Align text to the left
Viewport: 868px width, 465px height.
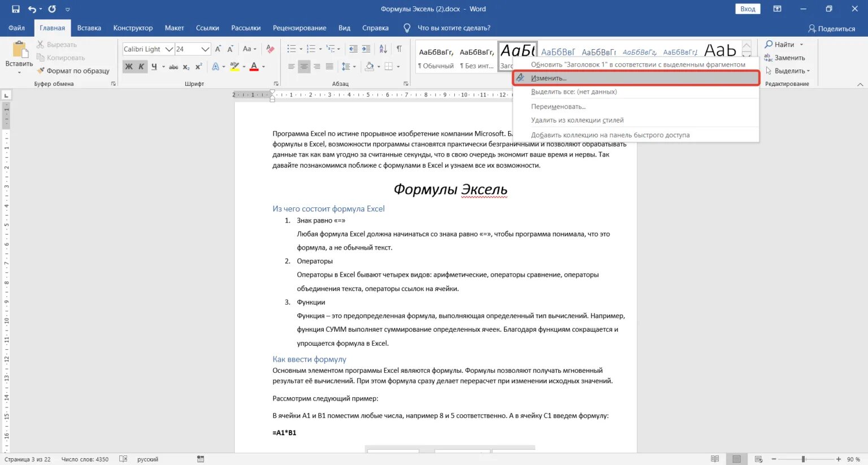[x=292, y=67]
